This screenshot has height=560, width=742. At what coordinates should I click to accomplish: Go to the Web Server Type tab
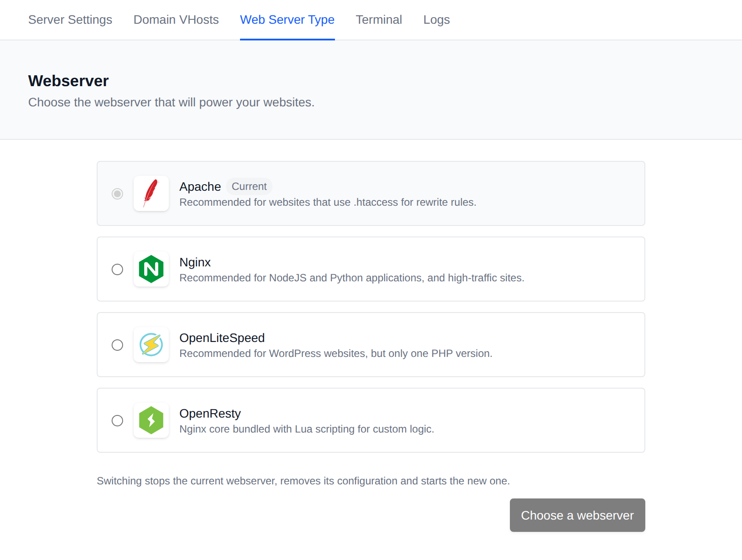287,20
